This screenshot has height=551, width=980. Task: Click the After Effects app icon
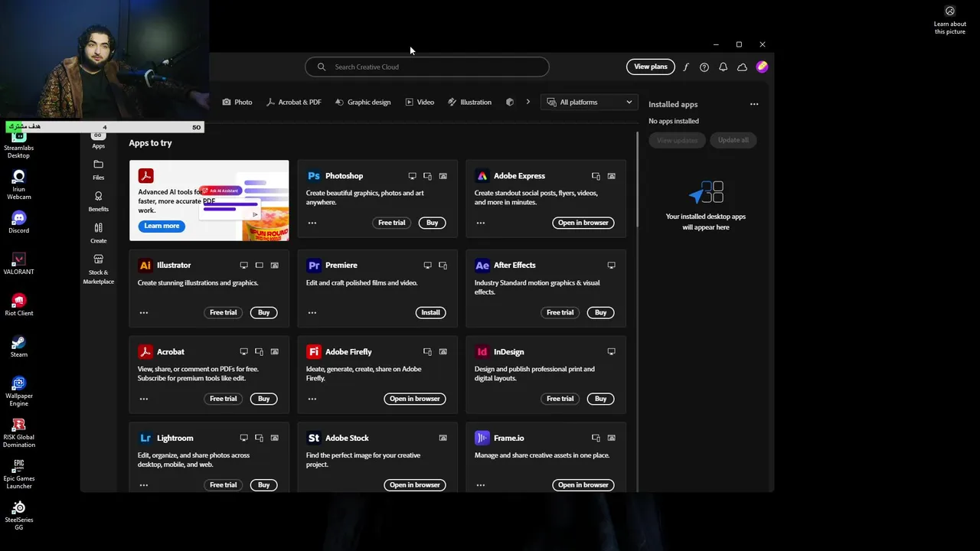482,266
